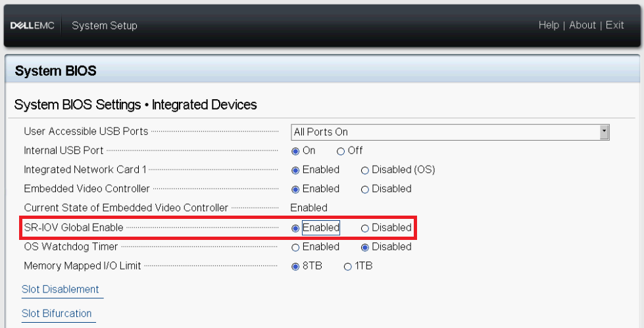Enable Integrated Network Card 1
Screen dimensions: 644x328
[295, 170]
